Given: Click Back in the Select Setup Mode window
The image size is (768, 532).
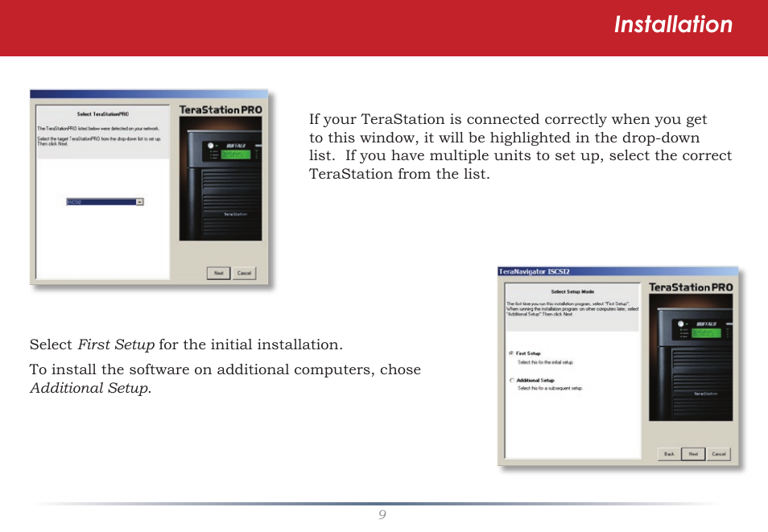Looking at the screenshot, I should [x=669, y=454].
